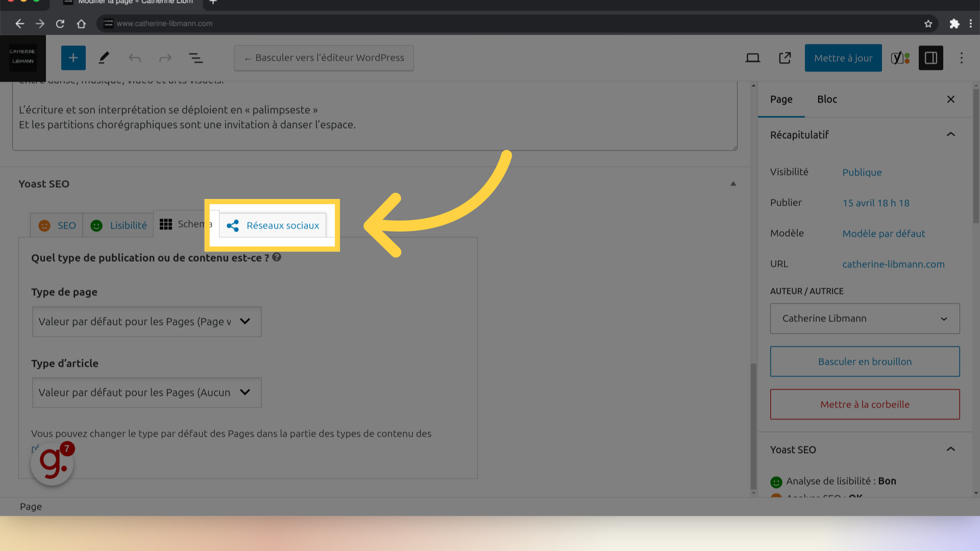Click the blue block inserter plus button
Screen dimensions: 980x551
[x=73, y=58]
